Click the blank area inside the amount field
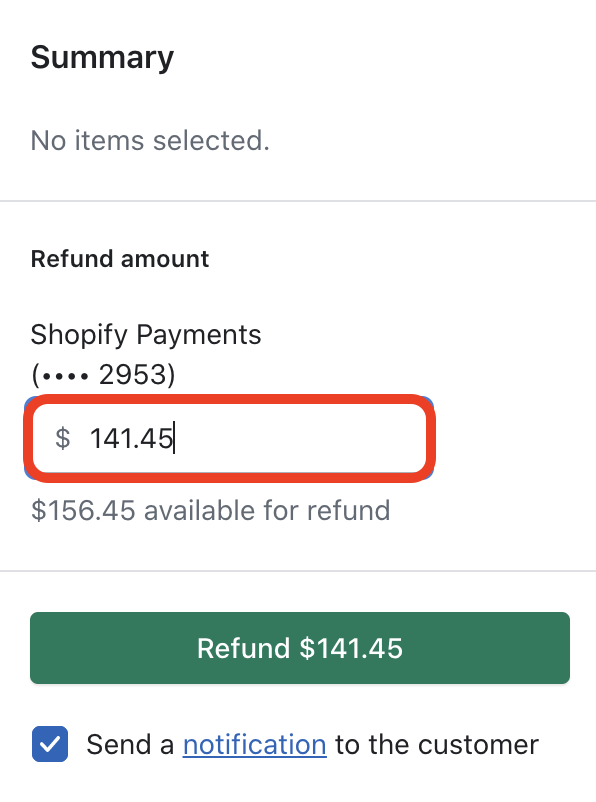This screenshot has height=802, width=596. 302,438
